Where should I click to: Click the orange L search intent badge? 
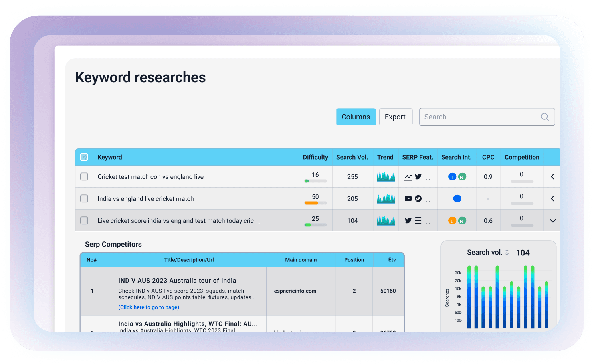(452, 221)
